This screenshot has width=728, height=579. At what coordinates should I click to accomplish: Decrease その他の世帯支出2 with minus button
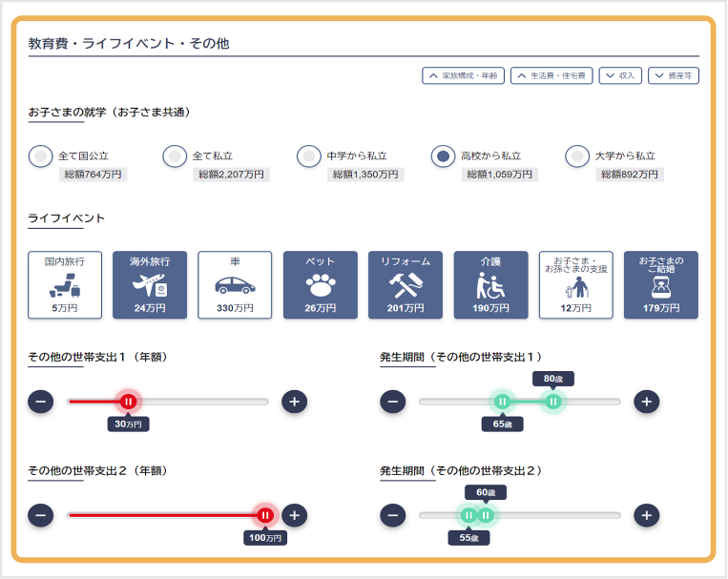[41, 515]
